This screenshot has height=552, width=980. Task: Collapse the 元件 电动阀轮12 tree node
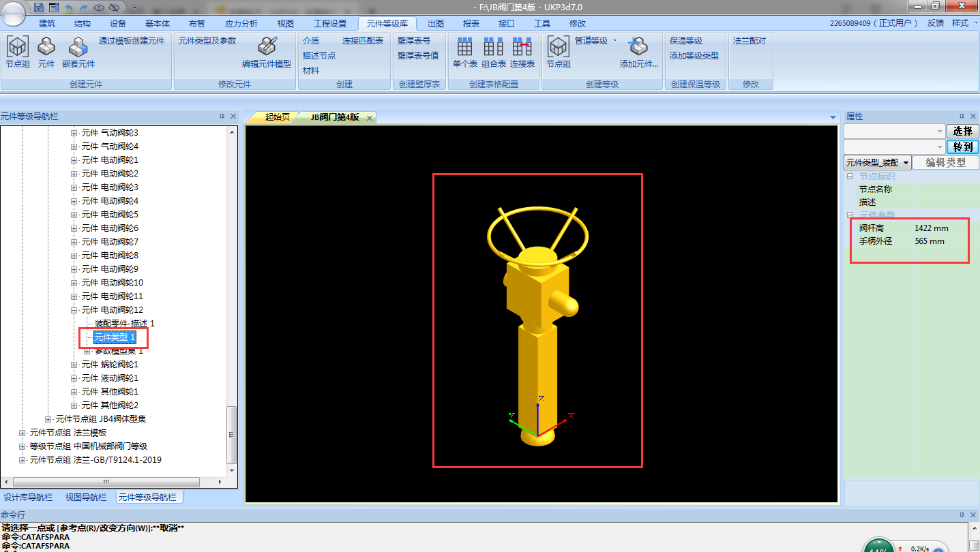(x=74, y=310)
